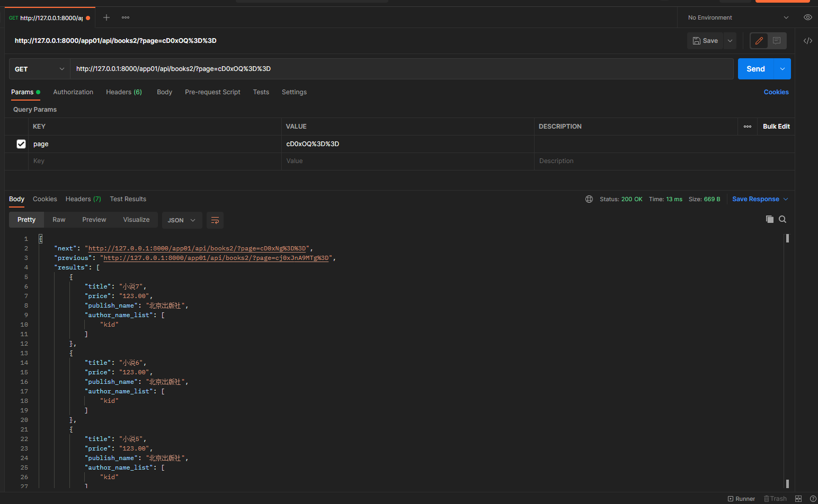Viewport: 818px width, 504px height.
Task: Send the GET request
Action: pyautogui.click(x=756, y=69)
